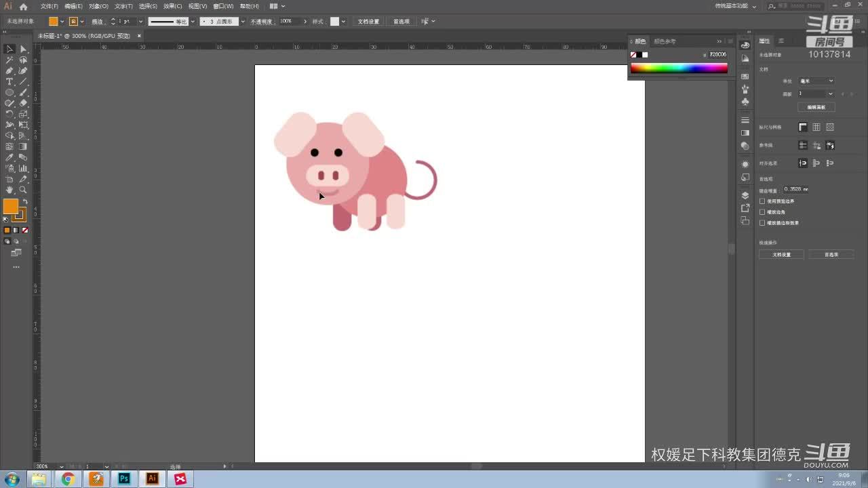Check the 缩放边角 option
The width and height of the screenshot is (868, 488).
762,212
